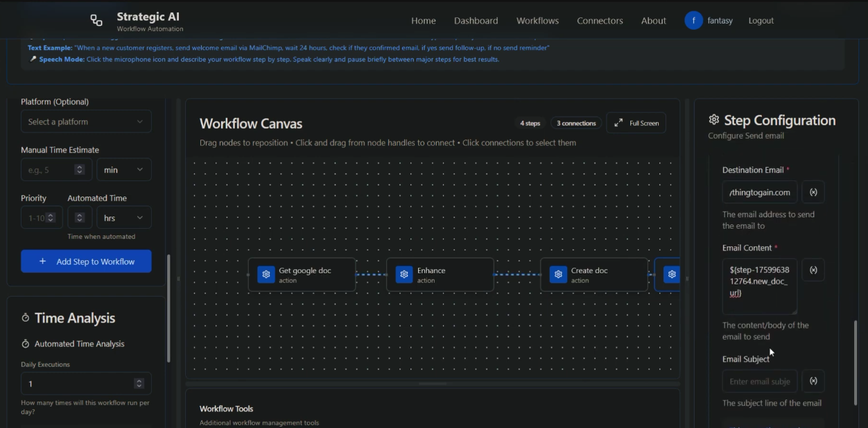The width and height of the screenshot is (868, 428).
Task: Click Logout in the navigation bar
Action: click(x=761, y=20)
